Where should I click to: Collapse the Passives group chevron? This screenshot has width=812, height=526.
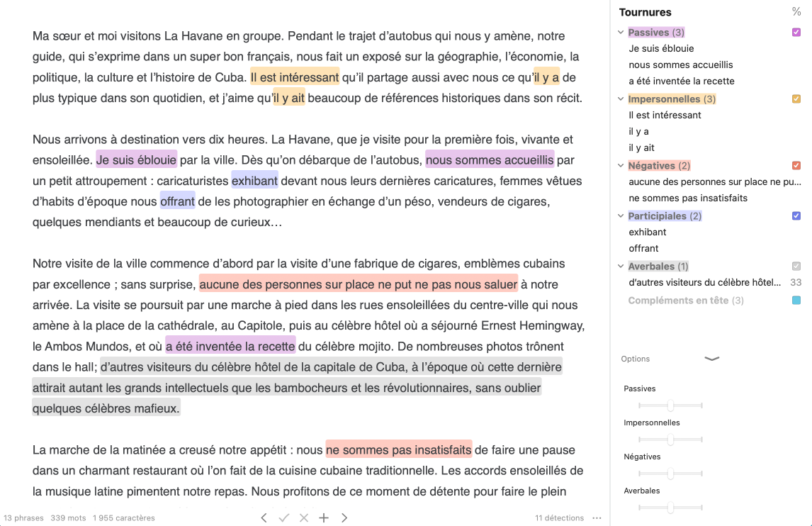(x=621, y=32)
